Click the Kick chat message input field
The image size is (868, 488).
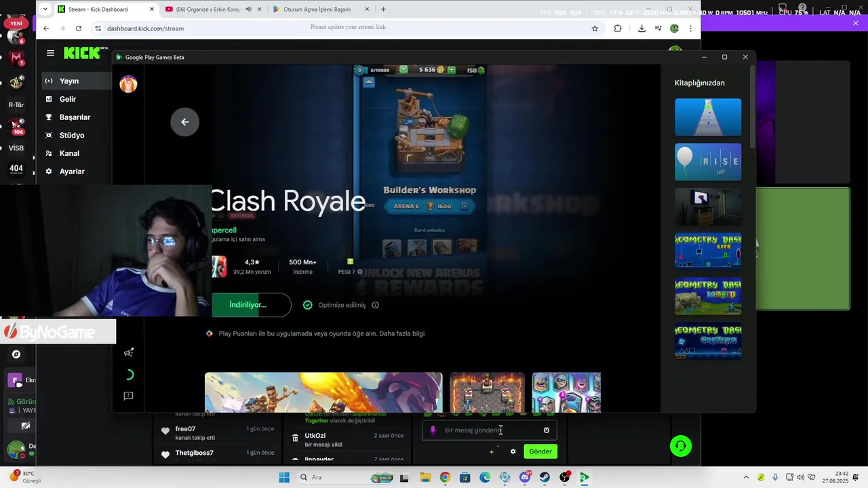(490, 430)
